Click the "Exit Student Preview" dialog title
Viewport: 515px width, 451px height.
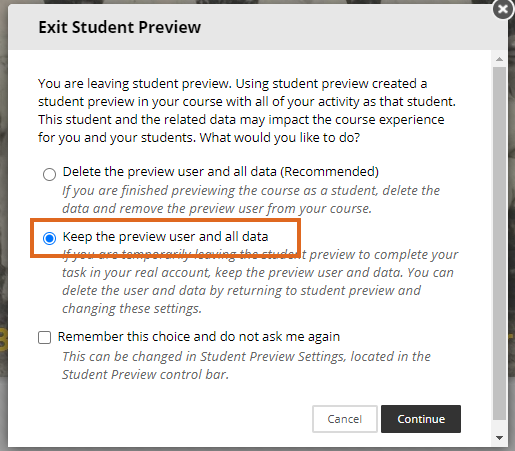pos(120,27)
